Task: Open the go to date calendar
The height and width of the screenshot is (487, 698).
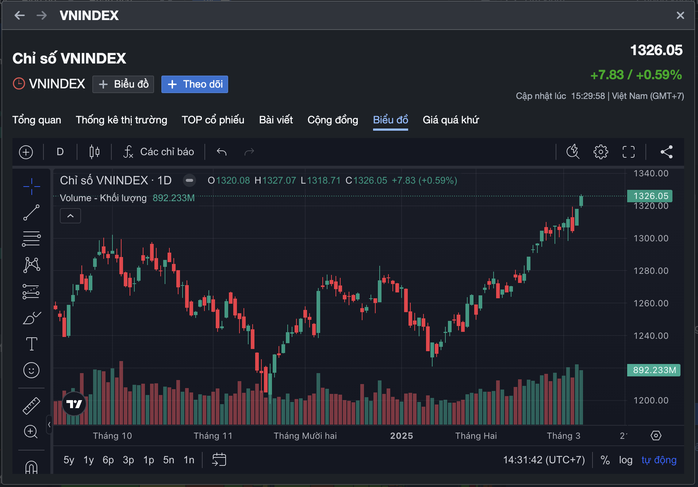Action: (219, 460)
